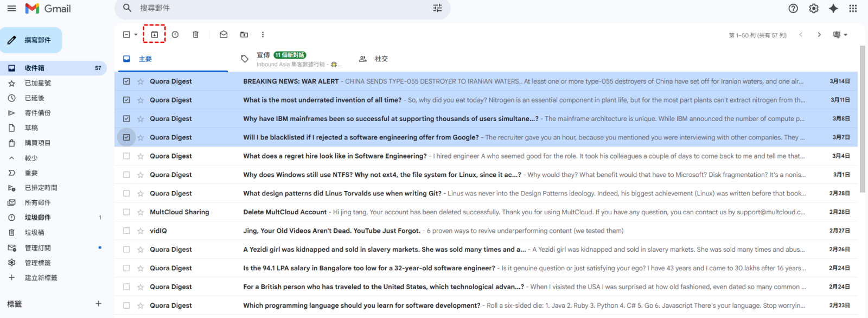Check the vidIQ email checkbox
The width and height of the screenshot is (868, 318).
click(x=126, y=231)
